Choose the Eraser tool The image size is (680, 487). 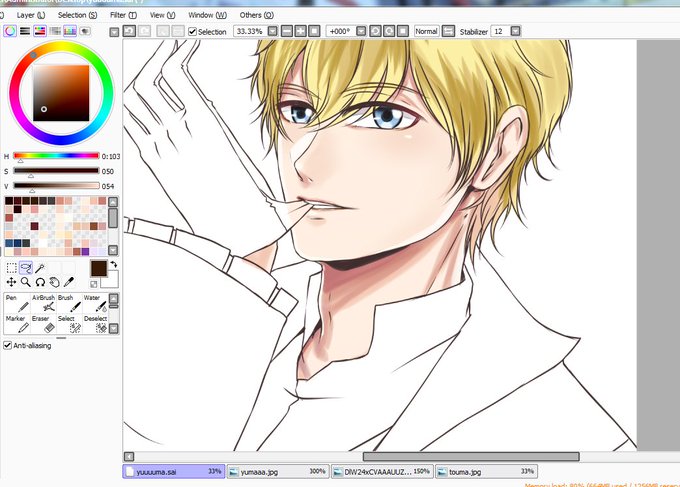point(43,324)
